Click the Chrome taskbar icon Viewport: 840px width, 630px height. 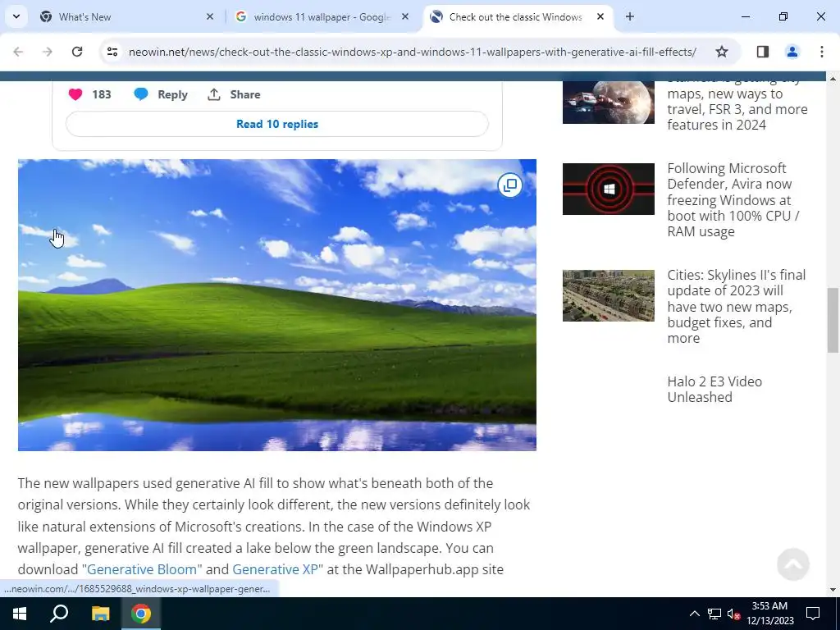click(x=141, y=614)
